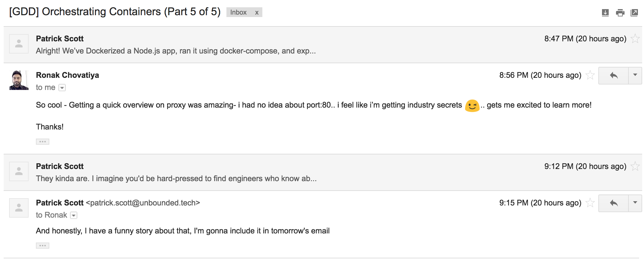Star Ronak Chovatiya's 8:56 PM message
The image size is (644, 262).
590,75
